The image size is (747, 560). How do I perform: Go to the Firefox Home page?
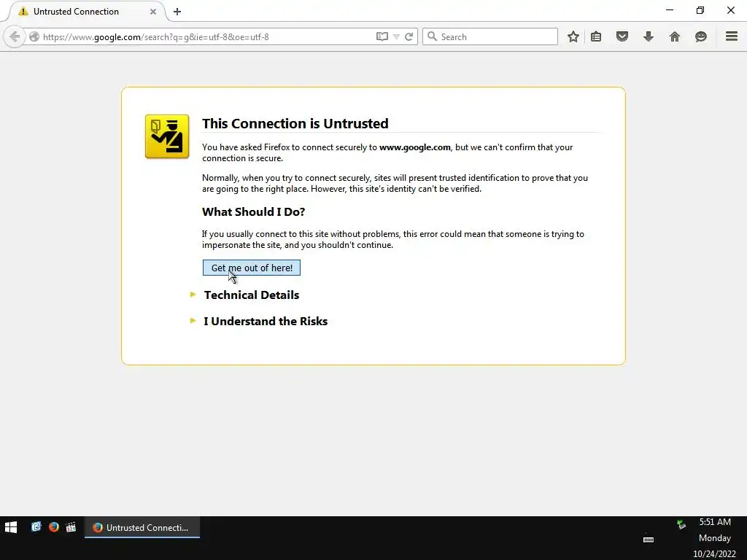(x=675, y=36)
